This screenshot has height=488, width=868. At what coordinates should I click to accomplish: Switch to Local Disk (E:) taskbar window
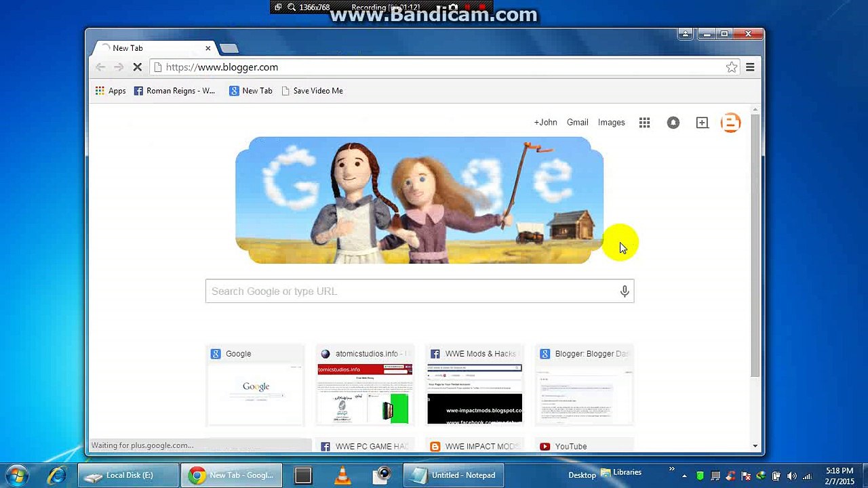coord(128,475)
